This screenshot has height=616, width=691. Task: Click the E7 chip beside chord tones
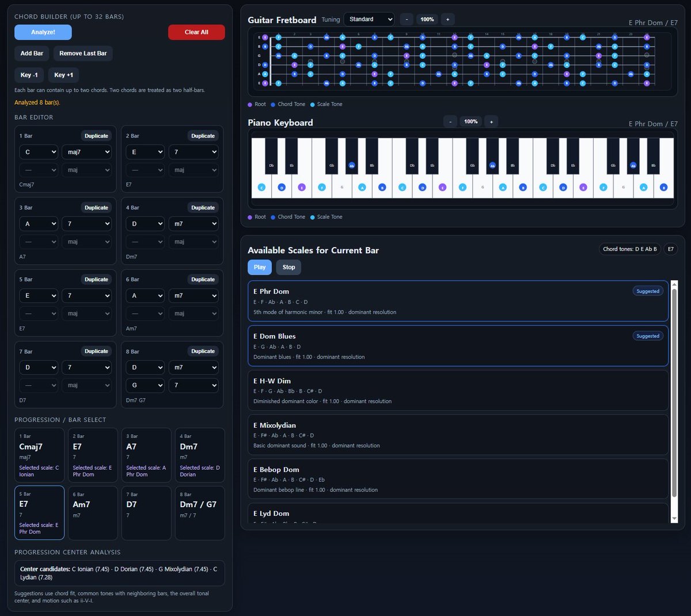[670, 249]
